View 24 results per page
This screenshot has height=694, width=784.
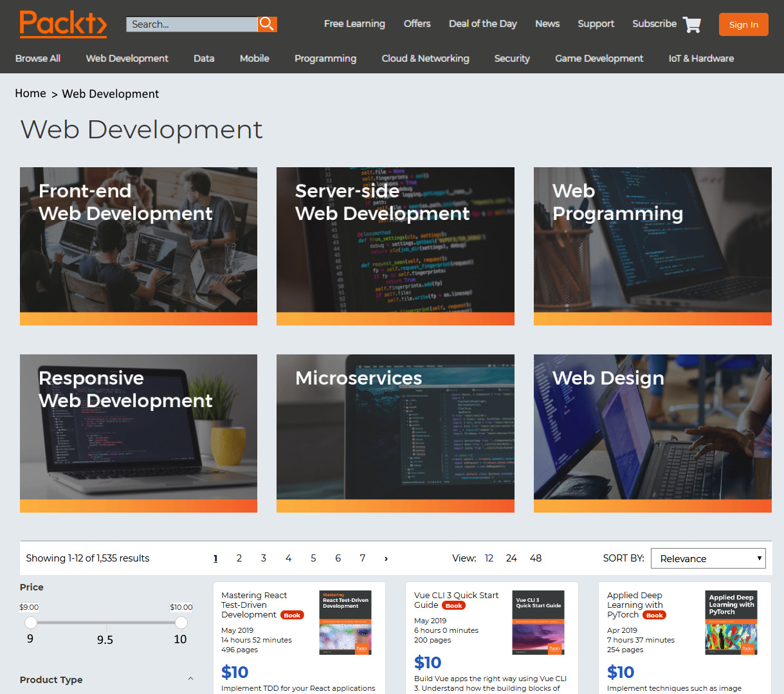tap(511, 558)
